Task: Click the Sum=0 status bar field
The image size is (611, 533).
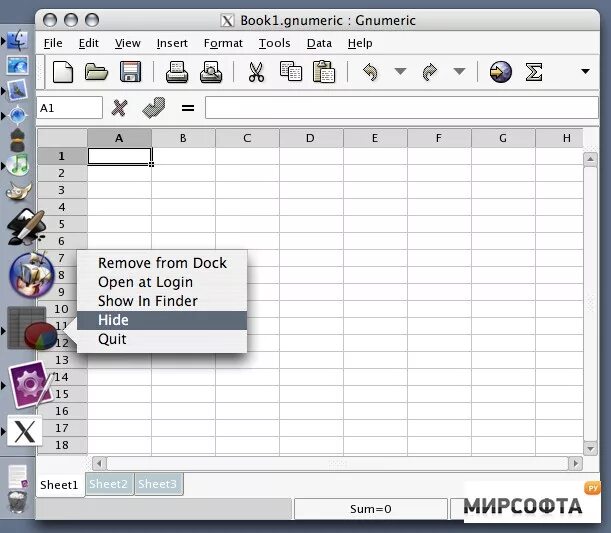Action: tap(371, 509)
